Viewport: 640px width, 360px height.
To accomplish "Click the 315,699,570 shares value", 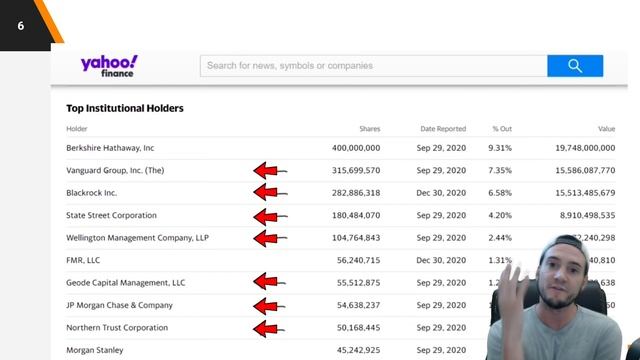I will (356, 170).
